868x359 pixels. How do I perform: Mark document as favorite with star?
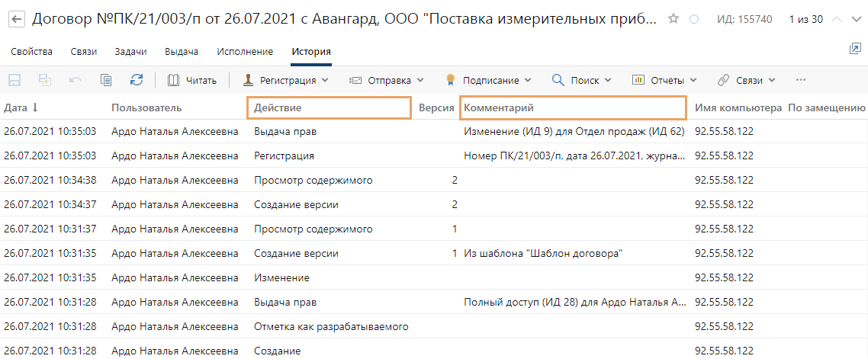tap(674, 19)
